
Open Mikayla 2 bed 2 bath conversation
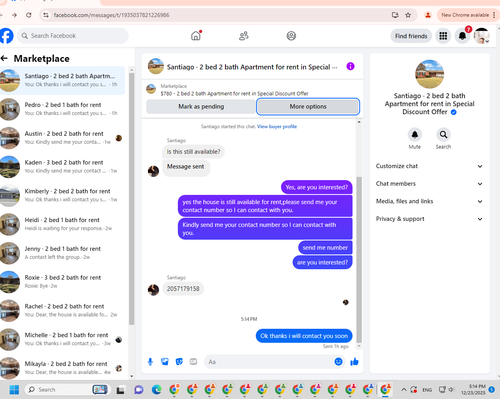pos(63,368)
